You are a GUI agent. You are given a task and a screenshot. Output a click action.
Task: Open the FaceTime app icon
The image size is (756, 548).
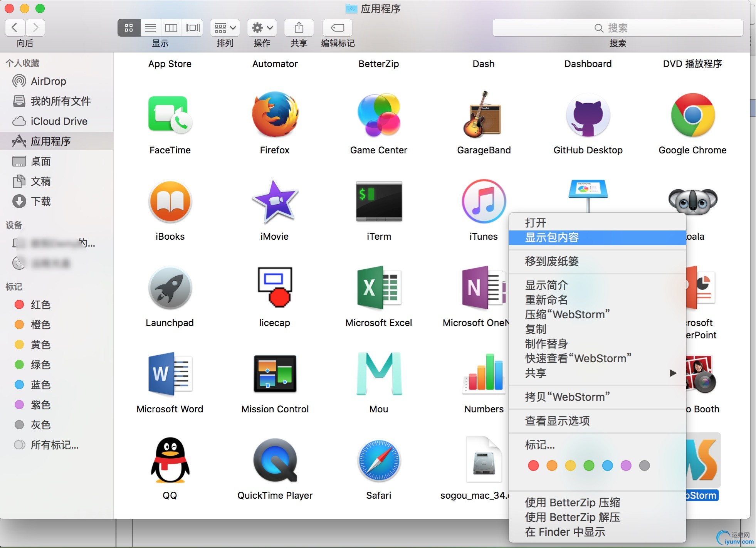pyautogui.click(x=170, y=115)
